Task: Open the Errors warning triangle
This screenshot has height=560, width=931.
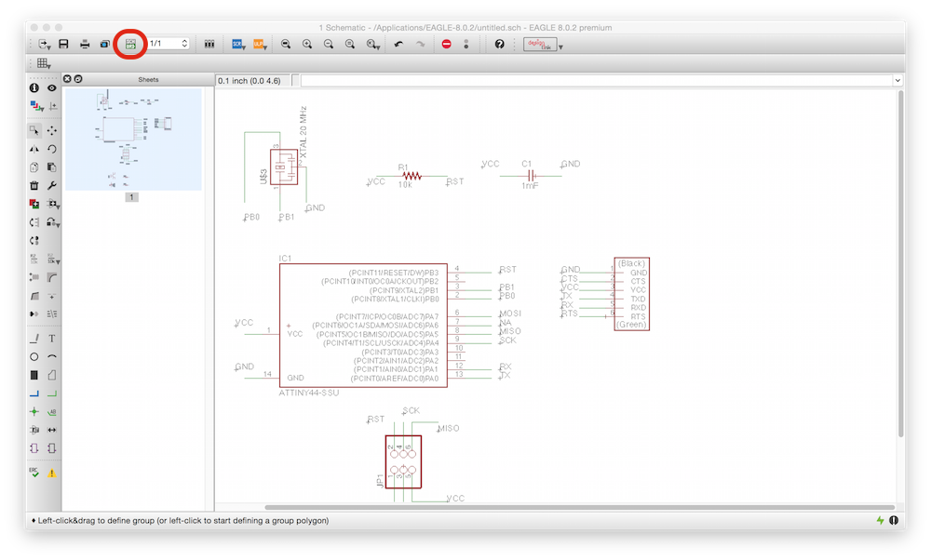Action: [52, 473]
